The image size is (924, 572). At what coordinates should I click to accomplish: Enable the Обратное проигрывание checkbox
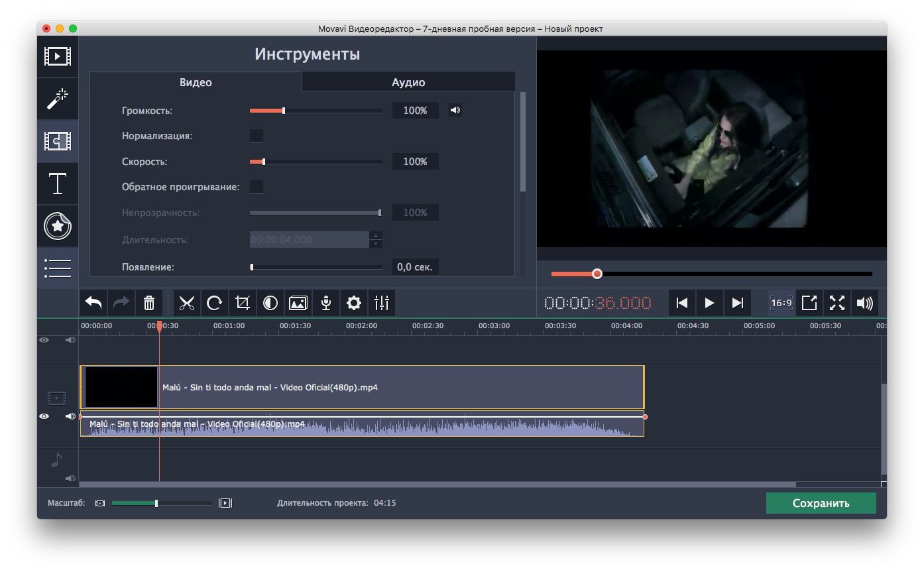coord(257,187)
